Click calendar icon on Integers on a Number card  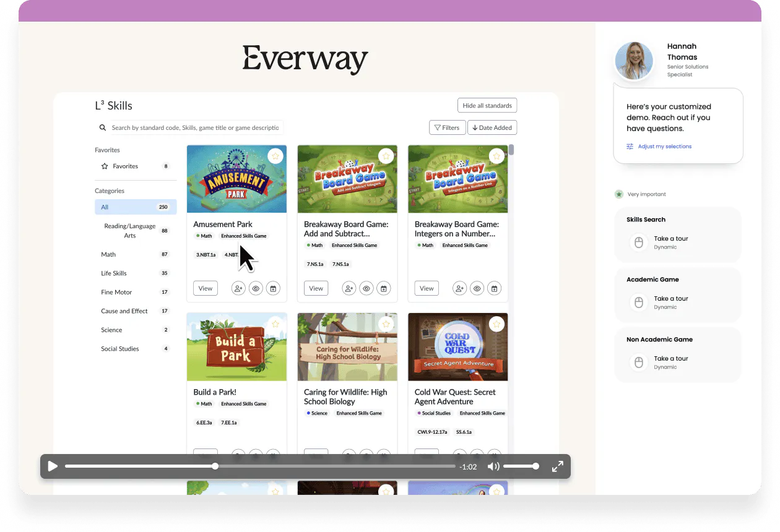[x=494, y=288]
